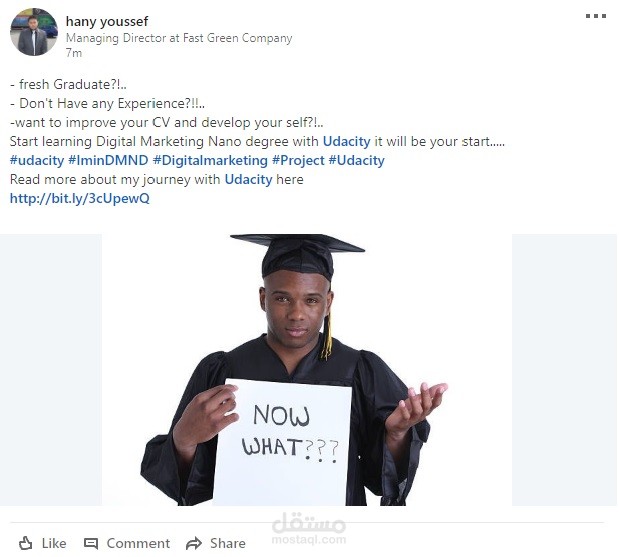This screenshot has height=557, width=619.
Task: Click the Share arrow icon
Action: 193,543
